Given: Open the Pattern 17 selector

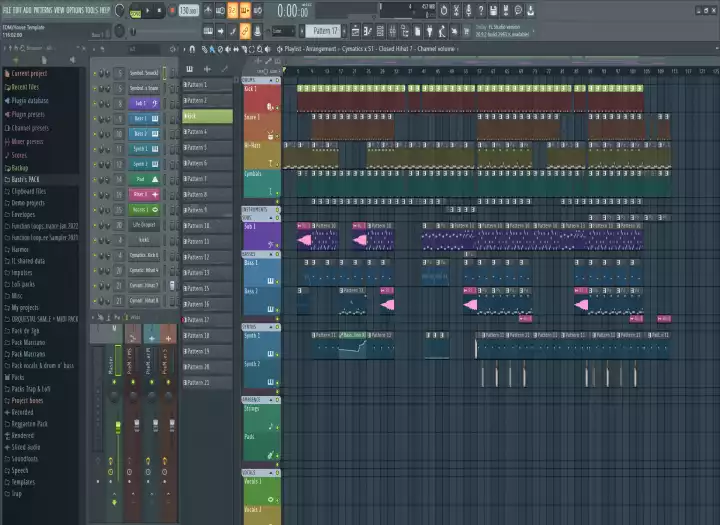Looking at the screenshot, I should pyautogui.click(x=325, y=31).
